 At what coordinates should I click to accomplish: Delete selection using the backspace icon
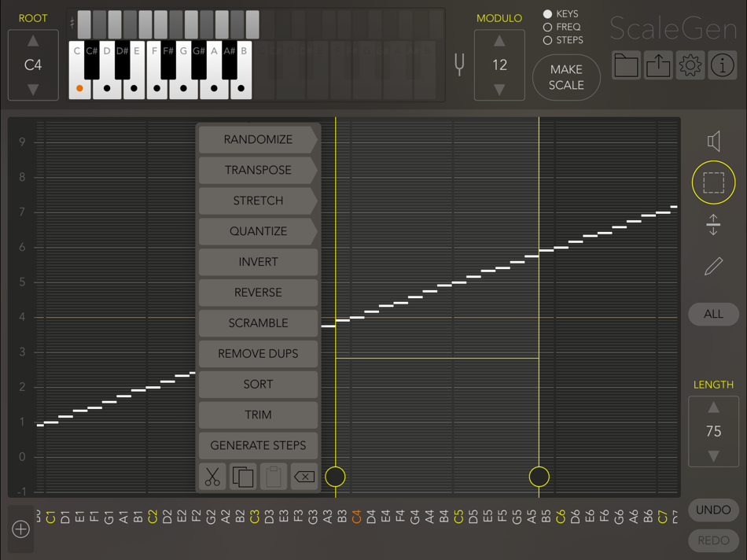[x=304, y=477]
